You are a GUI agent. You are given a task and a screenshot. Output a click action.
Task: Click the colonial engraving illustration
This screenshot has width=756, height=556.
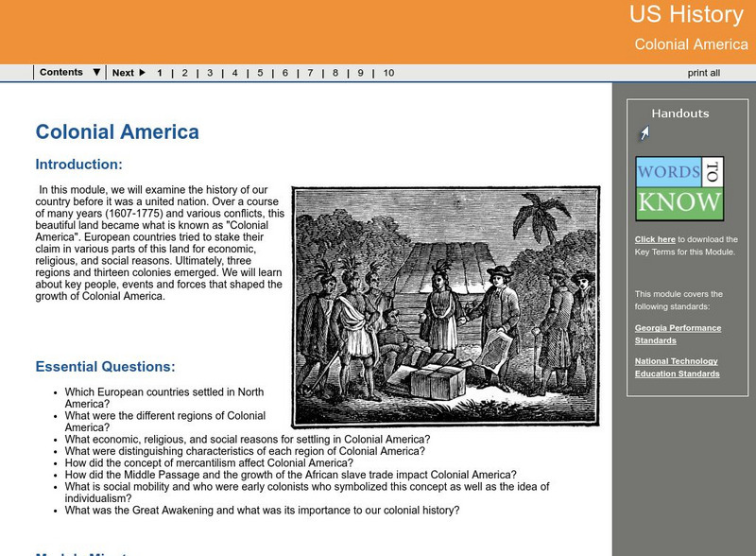(446, 306)
